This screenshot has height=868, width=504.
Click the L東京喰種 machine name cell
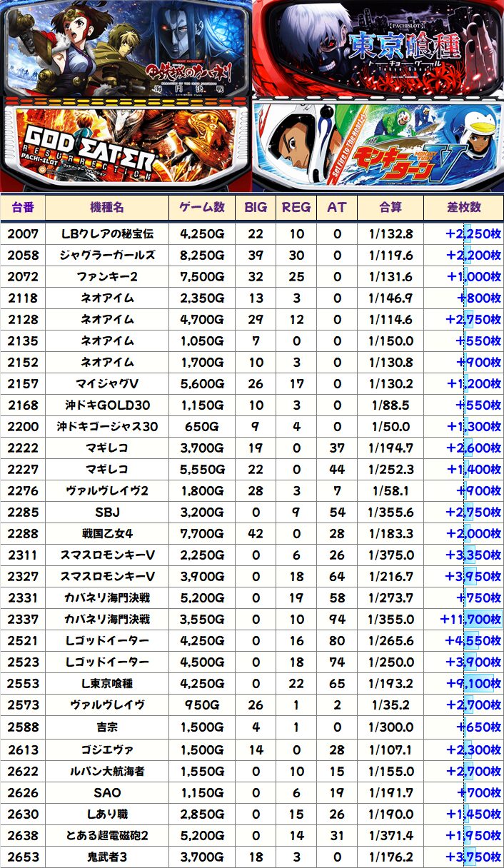(107, 684)
